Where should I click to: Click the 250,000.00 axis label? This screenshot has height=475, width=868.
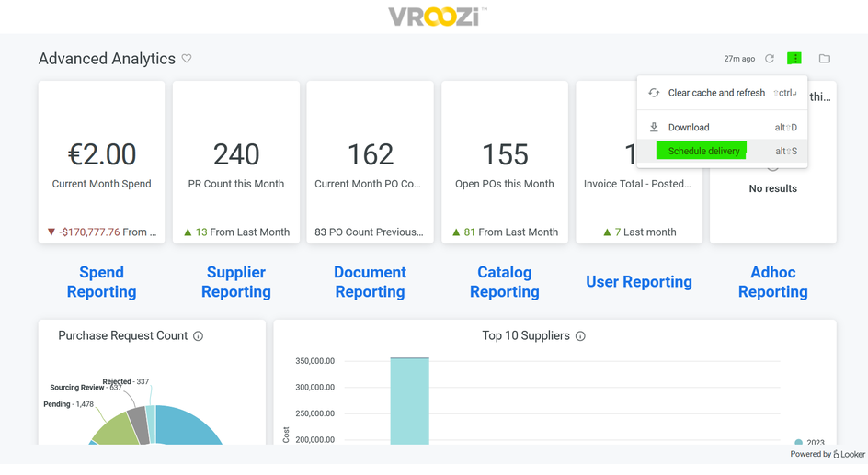coord(315,413)
